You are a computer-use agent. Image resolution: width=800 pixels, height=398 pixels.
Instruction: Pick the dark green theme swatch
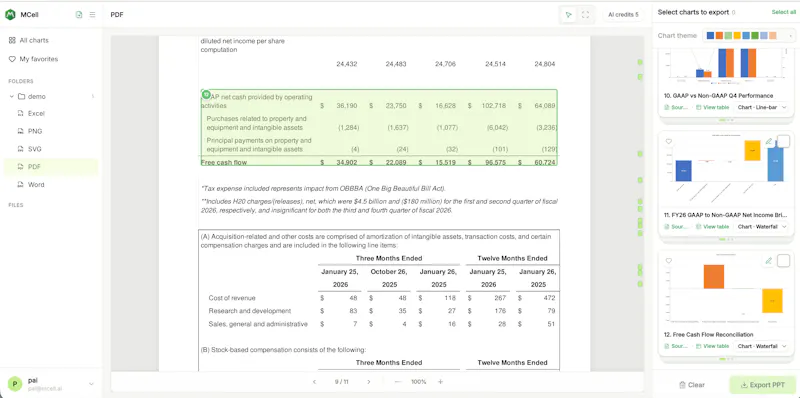coord(755,35)
